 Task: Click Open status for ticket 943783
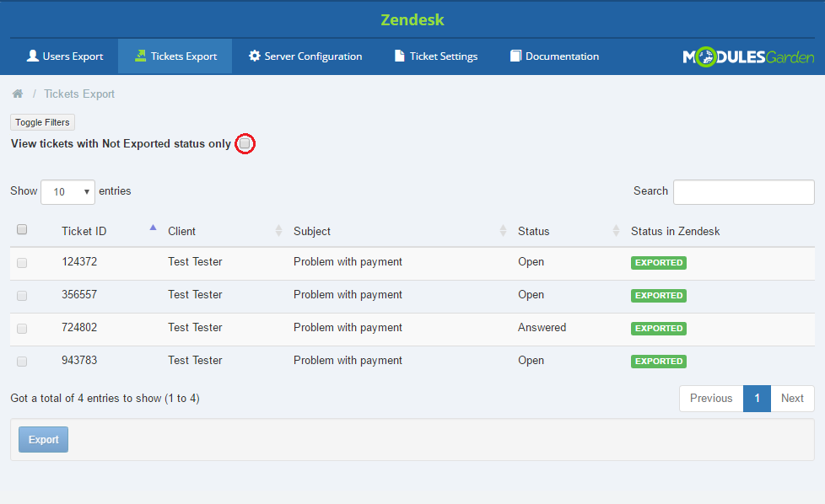531,361
